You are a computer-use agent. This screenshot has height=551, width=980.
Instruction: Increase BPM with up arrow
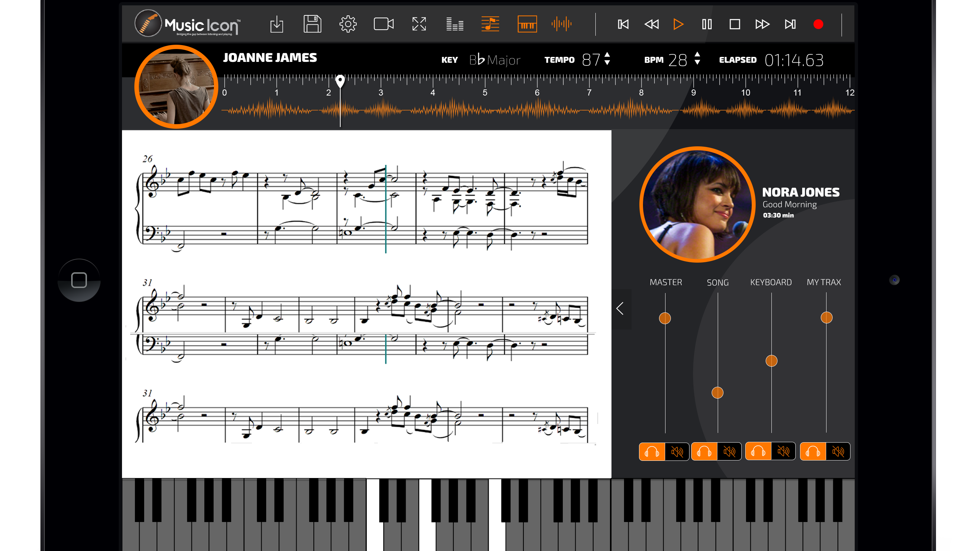coord(697,55)
